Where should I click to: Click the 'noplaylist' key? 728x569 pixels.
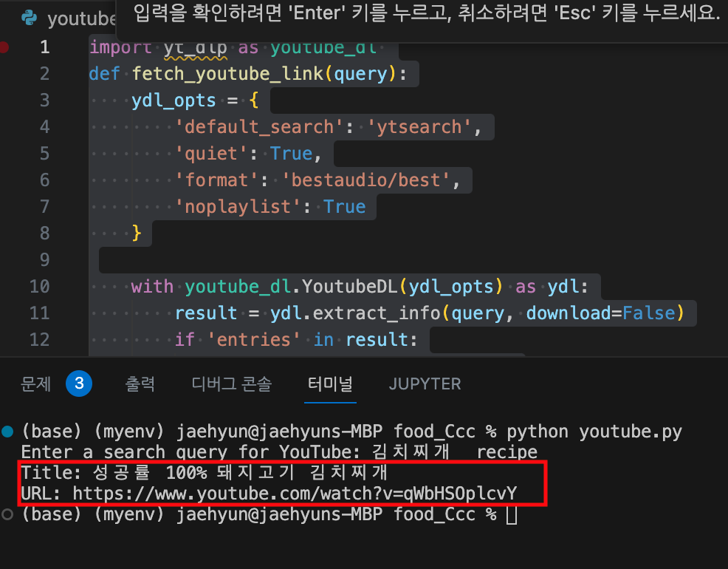tap(238, 207)
